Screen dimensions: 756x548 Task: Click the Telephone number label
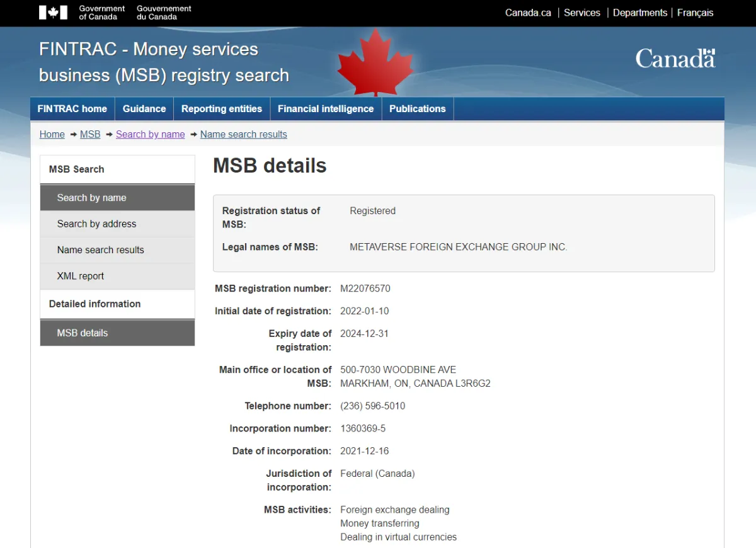(288, 406)
